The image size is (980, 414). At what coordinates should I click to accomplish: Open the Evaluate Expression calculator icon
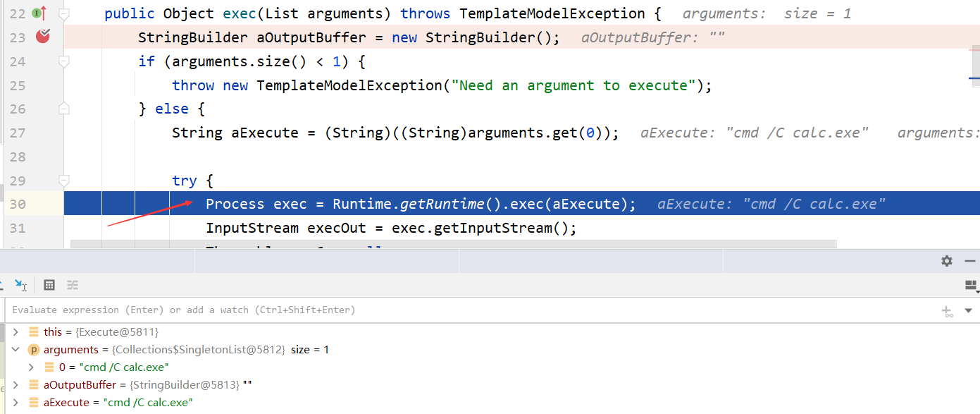point(49,285)
